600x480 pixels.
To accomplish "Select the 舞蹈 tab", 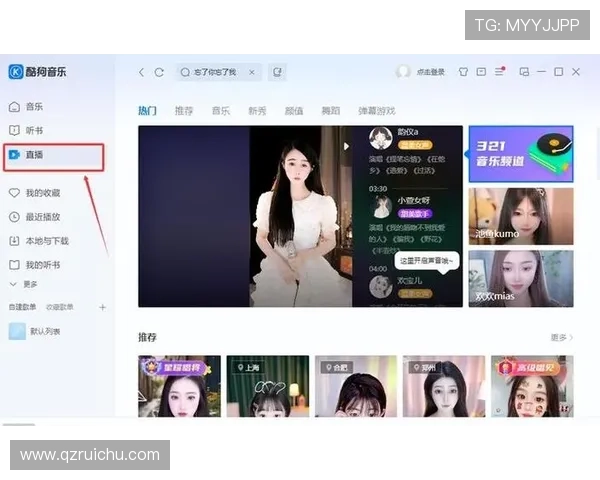I will coord(331,111).
